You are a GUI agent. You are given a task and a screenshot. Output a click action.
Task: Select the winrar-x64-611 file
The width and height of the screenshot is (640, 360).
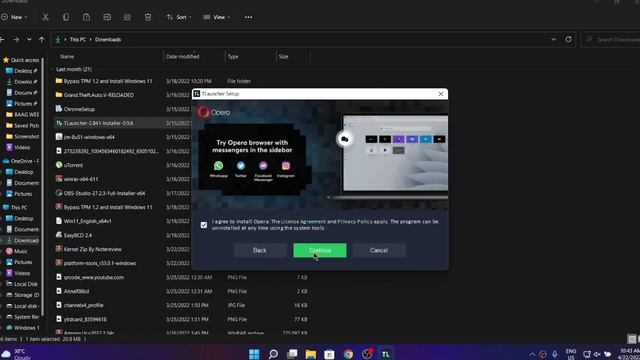[x=81, y=179]
